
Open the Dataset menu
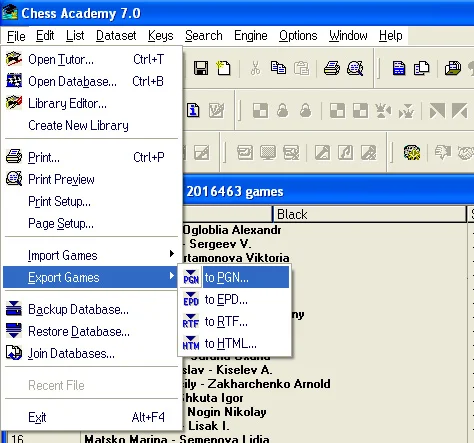tap(116, 36)
